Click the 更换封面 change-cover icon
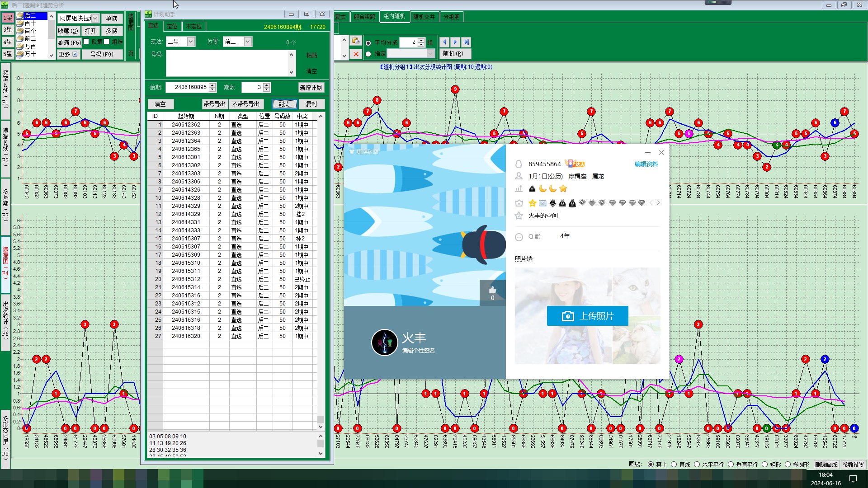This screenshot has height=488, width=868. (352, 152)
